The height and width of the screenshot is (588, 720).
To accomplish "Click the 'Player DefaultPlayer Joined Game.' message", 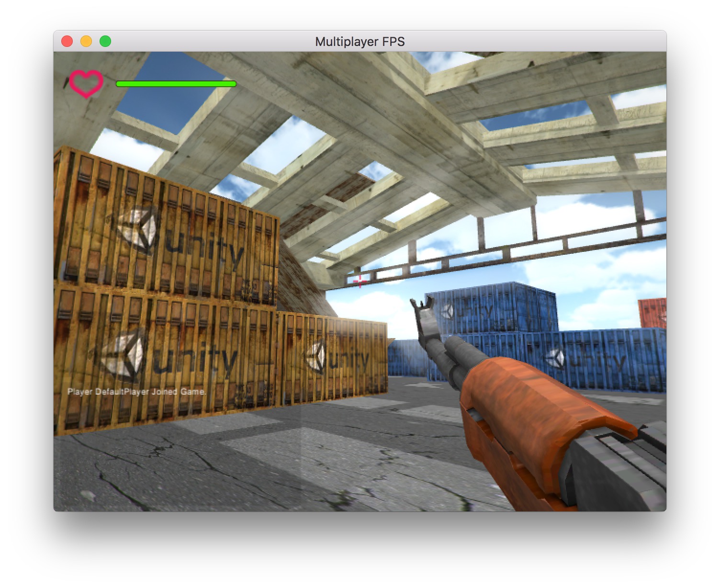I will [136, 392].
